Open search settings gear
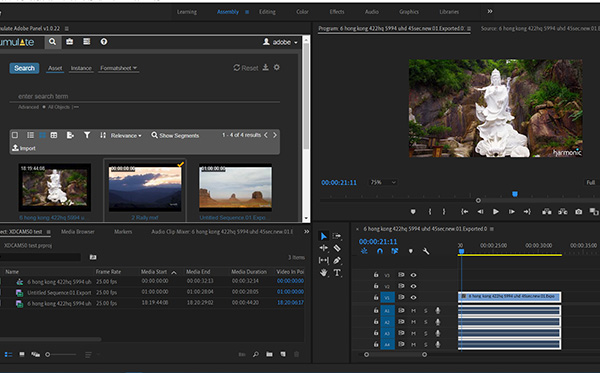The width and height of the screenshot is (600, 373). coord(277,67)
